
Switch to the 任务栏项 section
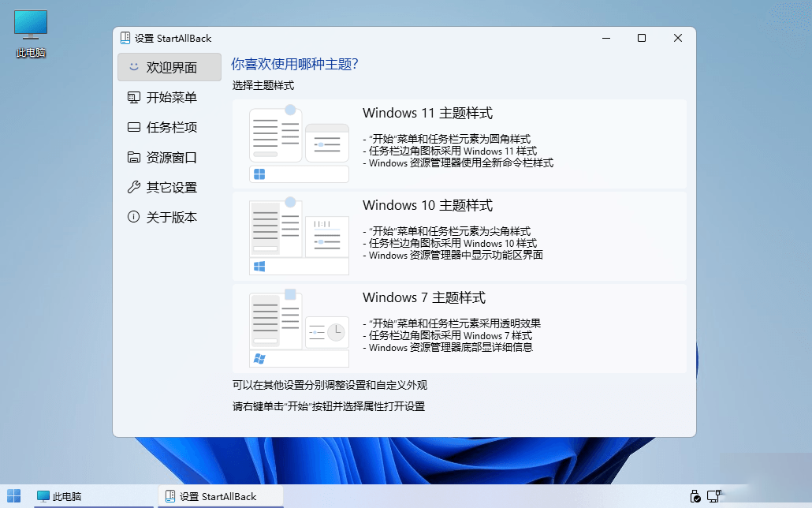[x=169, y=128]
